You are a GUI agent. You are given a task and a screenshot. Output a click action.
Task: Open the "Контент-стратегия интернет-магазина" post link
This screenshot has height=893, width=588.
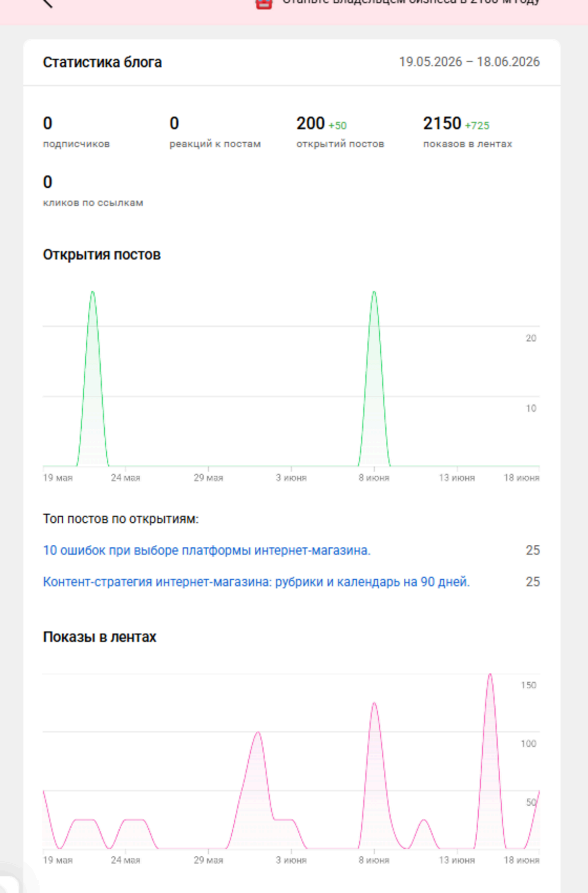[256, 582]
